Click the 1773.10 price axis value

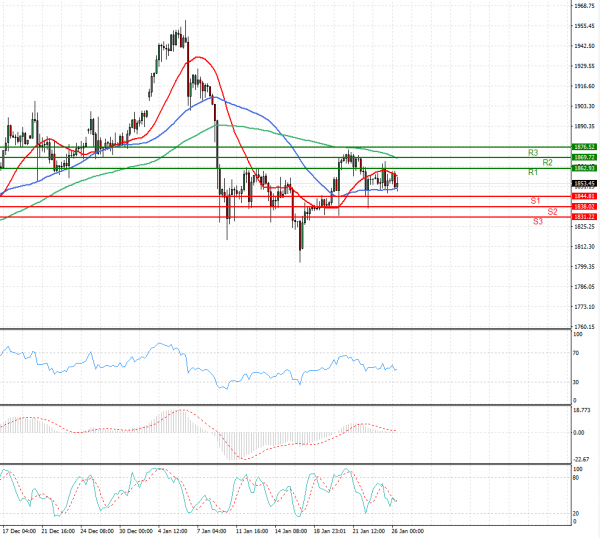584,307
